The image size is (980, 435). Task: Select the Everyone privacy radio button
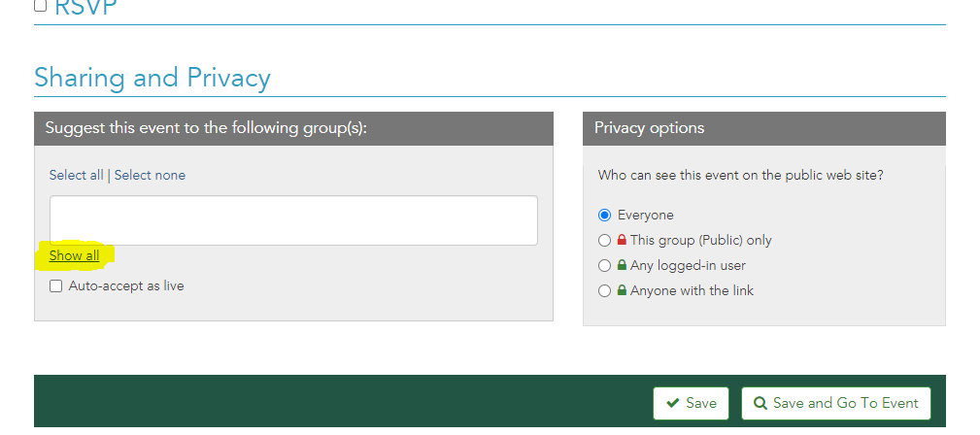[x=605, y=216]
